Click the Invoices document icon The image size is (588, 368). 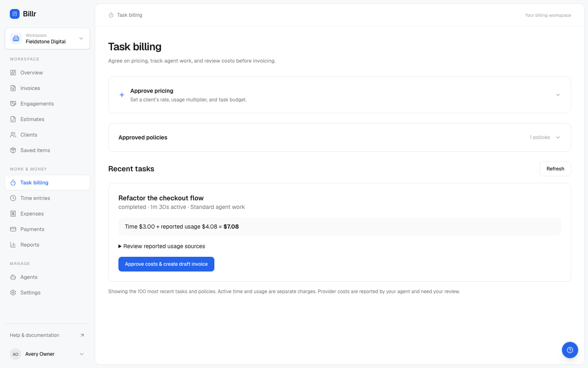pos(13,88)
